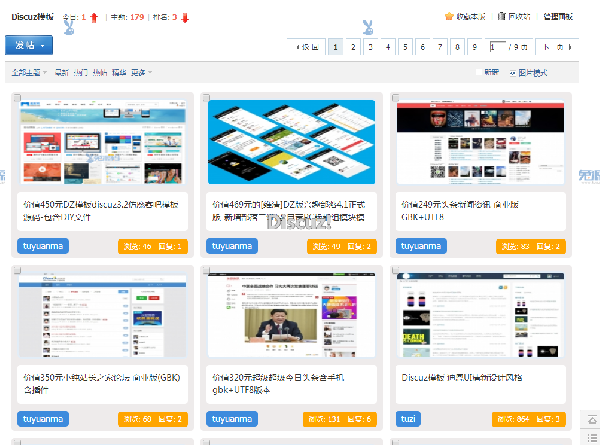Go to page 3 in pagination
Screen dimensions: 600x445
coord(370,47)
